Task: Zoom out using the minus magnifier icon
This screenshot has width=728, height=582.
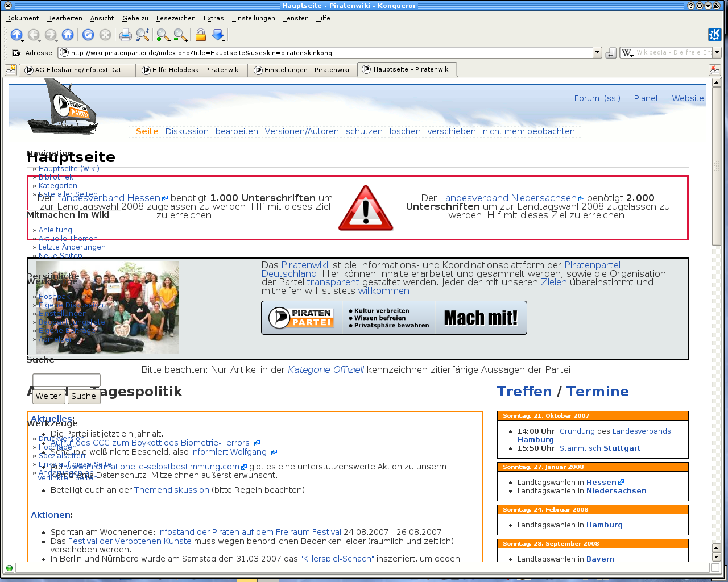Action: [x=180, y=35]
